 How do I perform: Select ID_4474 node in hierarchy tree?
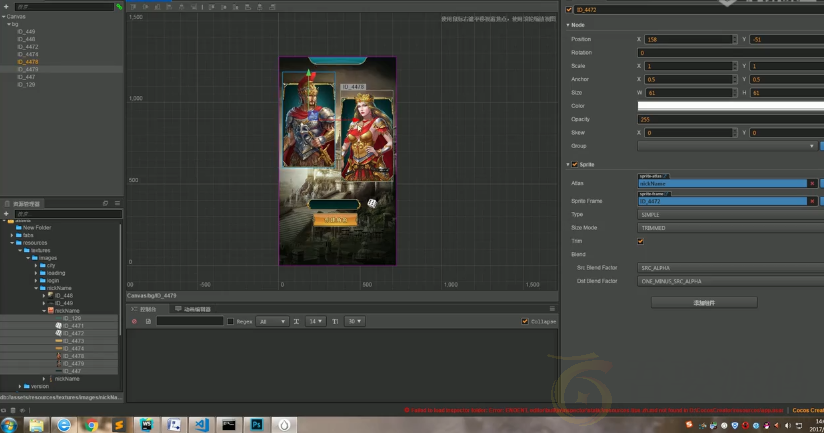click(28, 54)
